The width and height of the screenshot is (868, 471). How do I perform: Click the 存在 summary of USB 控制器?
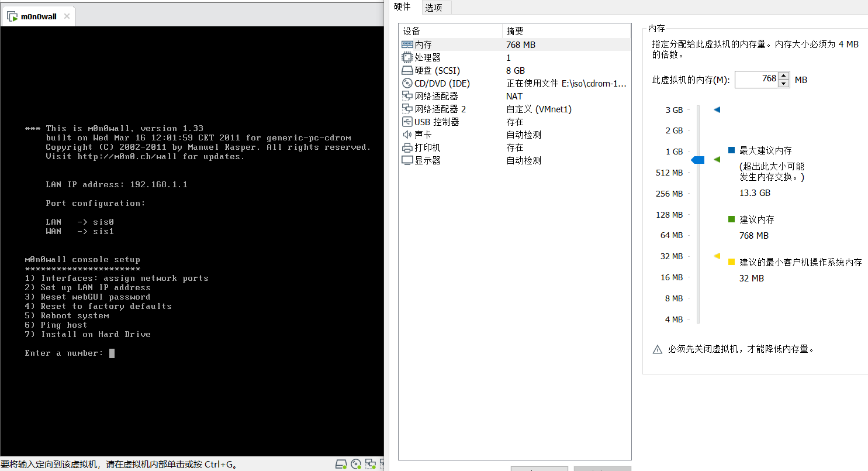click(515, 122)
